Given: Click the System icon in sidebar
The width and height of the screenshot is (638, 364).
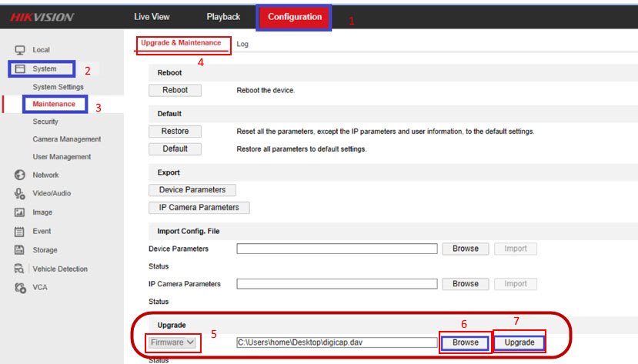Looking at the screenshot, I should tap(20, 69).
